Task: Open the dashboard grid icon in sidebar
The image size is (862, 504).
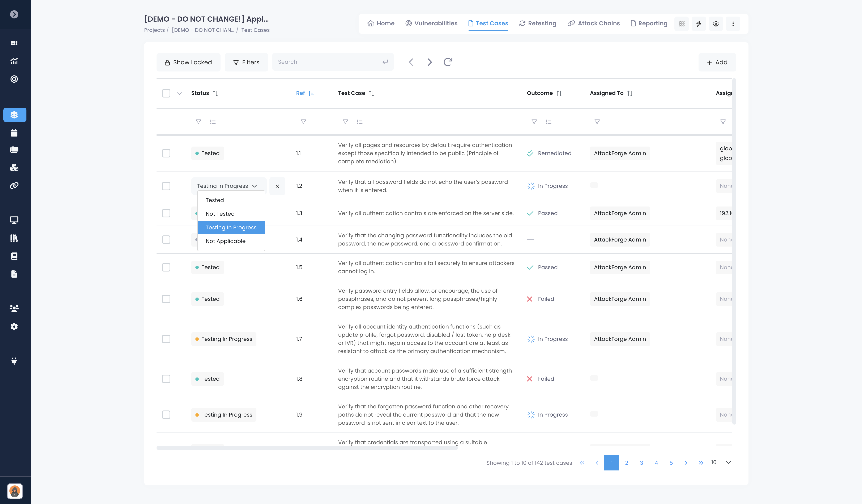Action: click(x=14, y=43)
